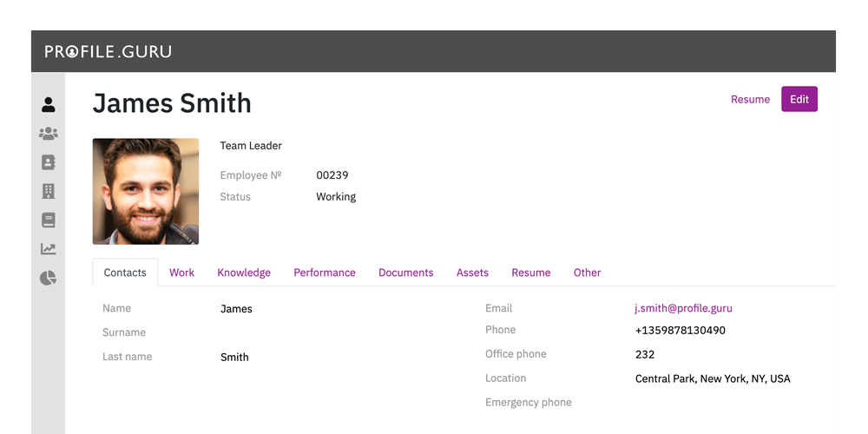This screenshot has height=434, width=868.
Task: Open the team group sidebar icon
Action: (49, 134)
